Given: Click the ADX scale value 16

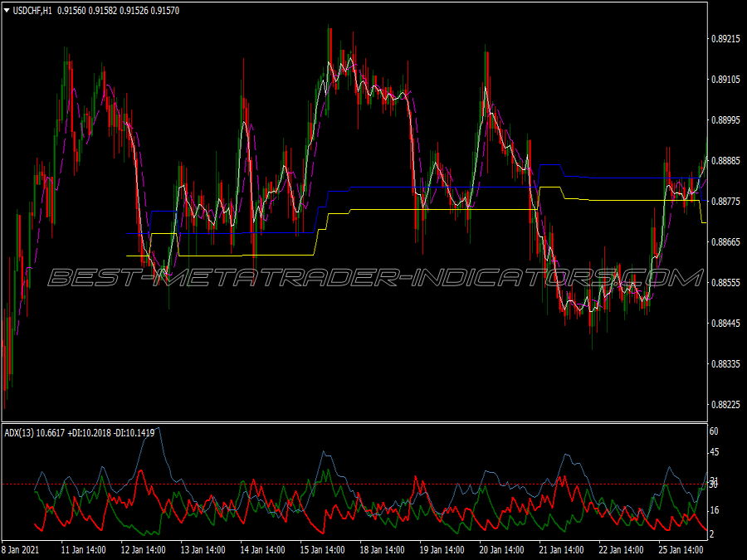Looking at the screenshot, I should coord(714,510).
